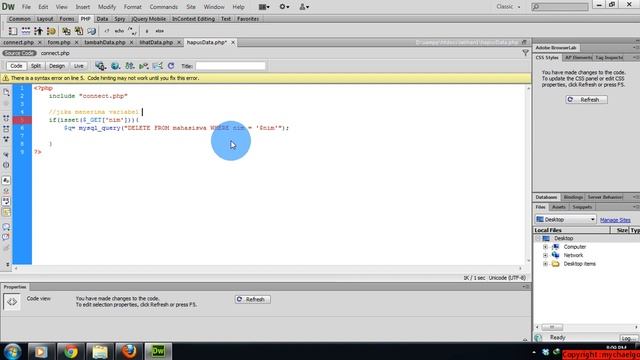Click the Title input field

[230, 66]
